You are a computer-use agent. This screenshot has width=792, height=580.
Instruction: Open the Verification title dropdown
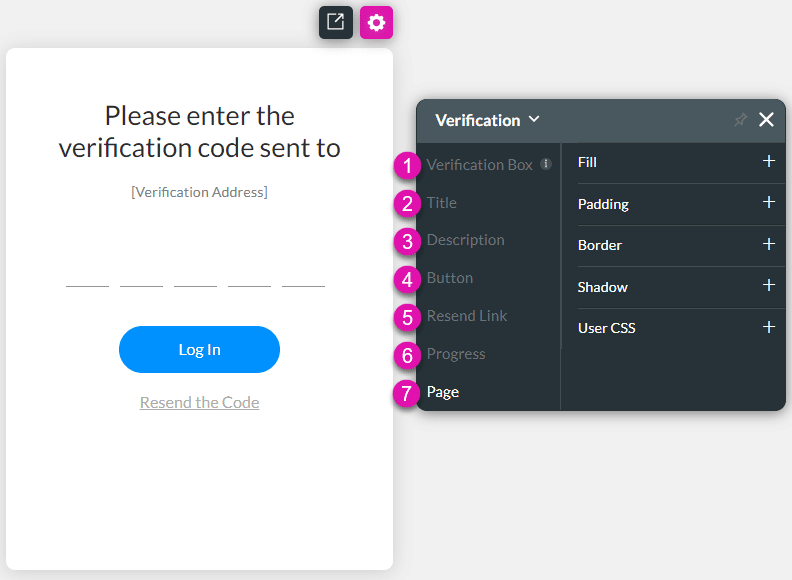pyautogui.click(x=488, y=120)
